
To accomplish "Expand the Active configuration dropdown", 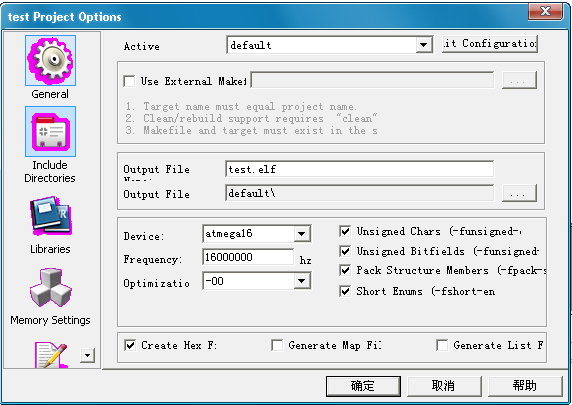I will [424, 45].
